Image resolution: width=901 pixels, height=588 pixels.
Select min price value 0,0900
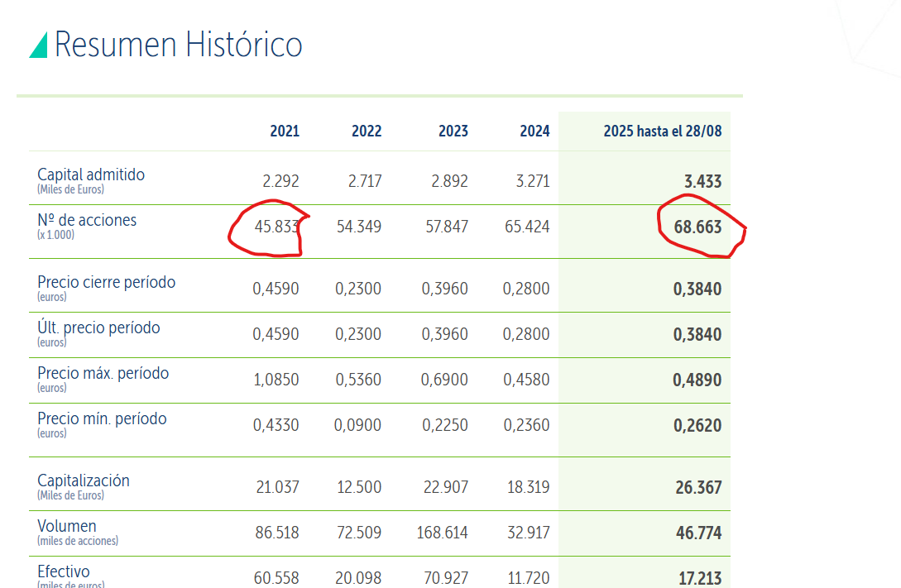pyautogui.click(x=358, y=424)
